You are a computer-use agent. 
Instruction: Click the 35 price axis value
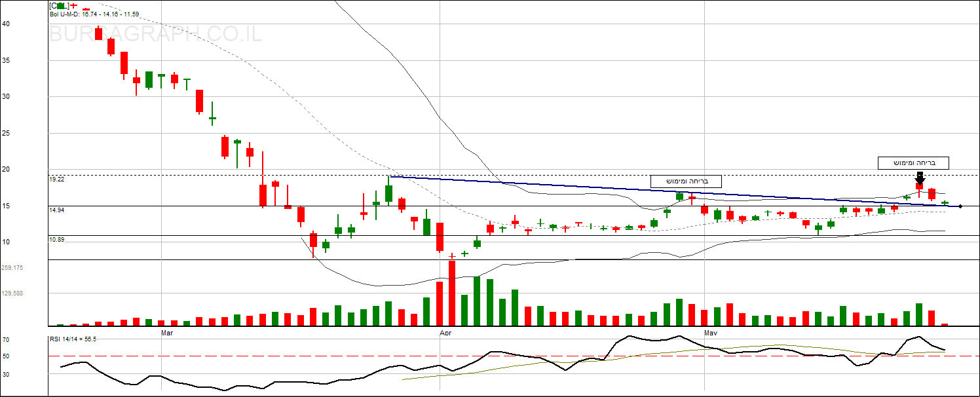tap(6, 60)
